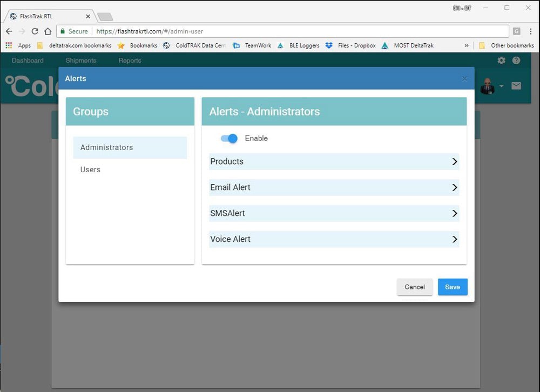Open the Apps bookmarks grid icon
Viewport: 540px width, 392px height.
(x=9, y=45)
